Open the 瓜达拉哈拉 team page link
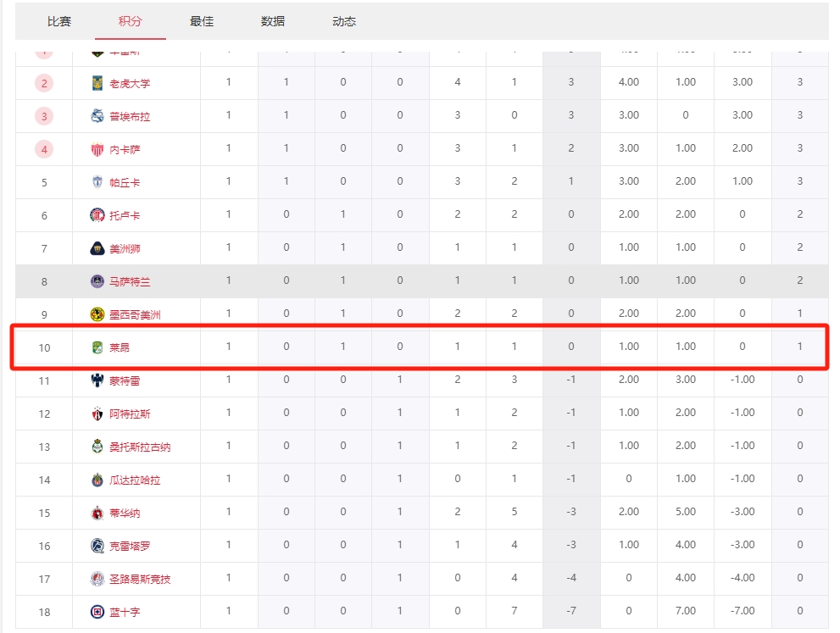Viewport: 840px width, 633px height. pos(135,480)
